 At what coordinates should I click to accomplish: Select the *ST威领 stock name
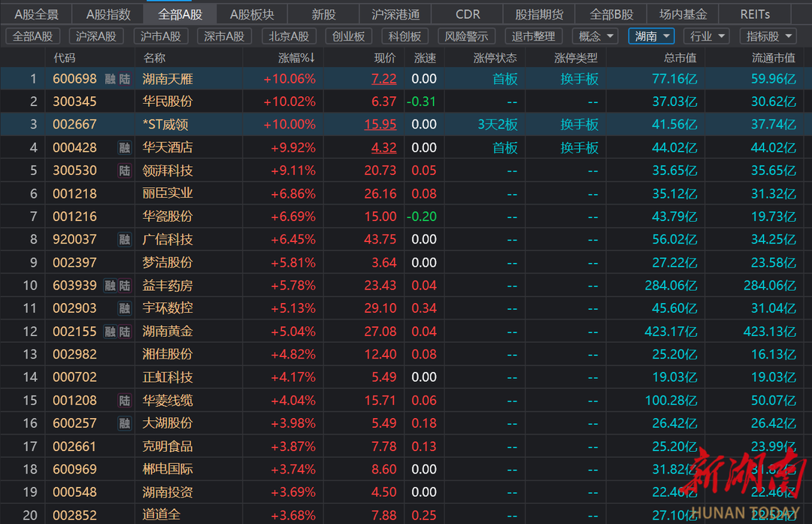(x=165, y=125)
